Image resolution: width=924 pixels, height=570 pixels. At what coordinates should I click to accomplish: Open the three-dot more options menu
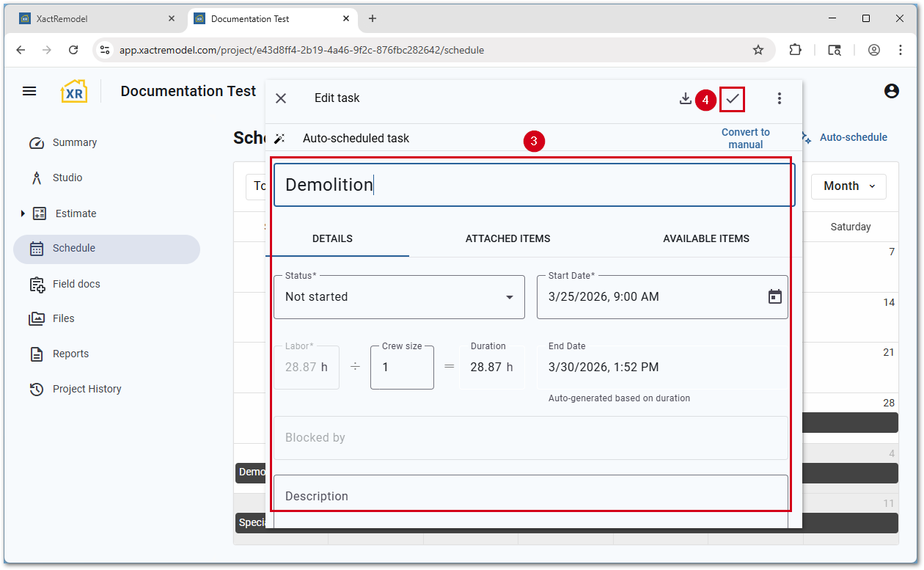point(779,98)
